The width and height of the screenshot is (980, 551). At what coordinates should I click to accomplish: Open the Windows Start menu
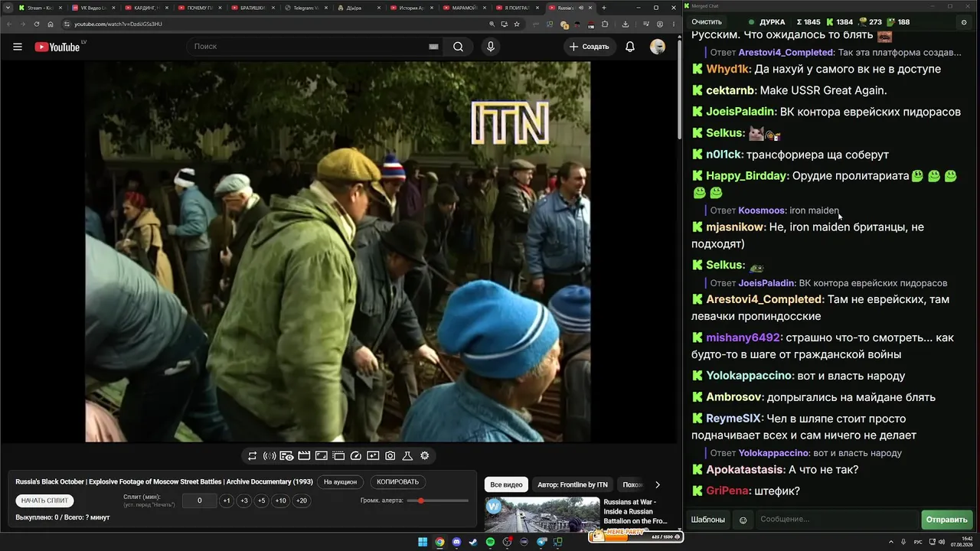422,542
